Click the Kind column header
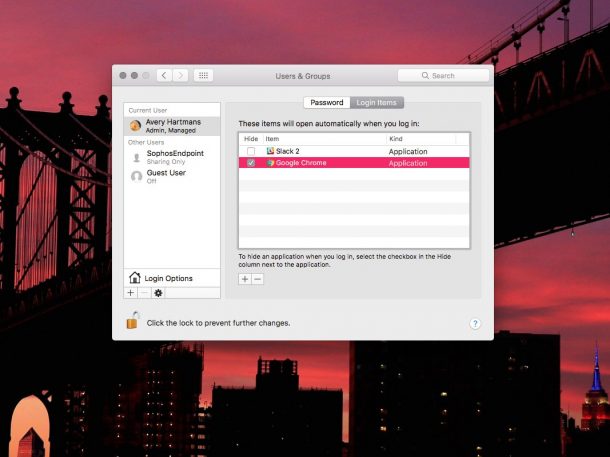610x457 pixels. [x=420, y=138]
